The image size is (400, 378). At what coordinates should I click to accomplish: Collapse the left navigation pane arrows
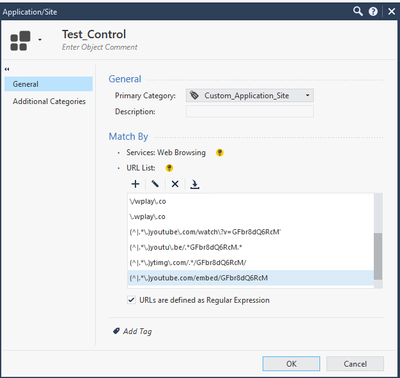(7, 69)
